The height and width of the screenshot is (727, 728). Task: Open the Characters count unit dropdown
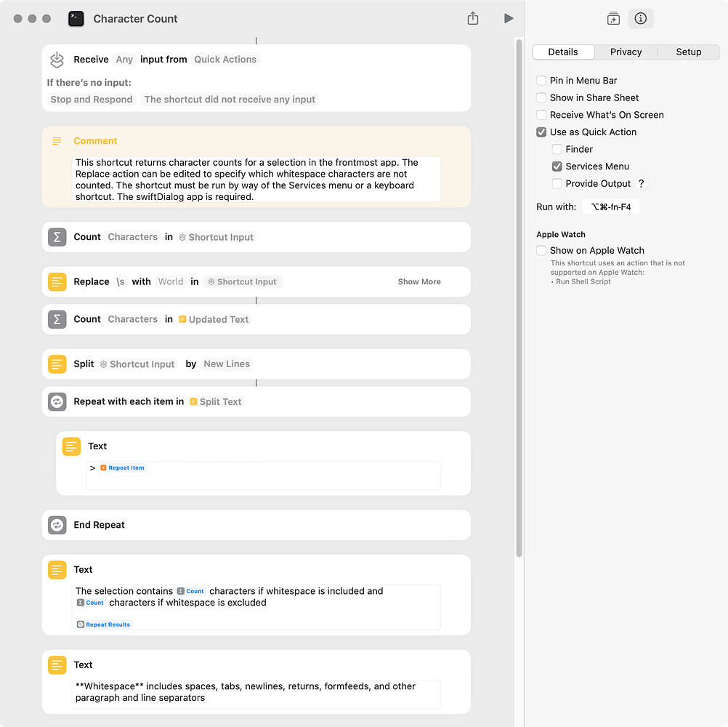click(x=132, y=236)
